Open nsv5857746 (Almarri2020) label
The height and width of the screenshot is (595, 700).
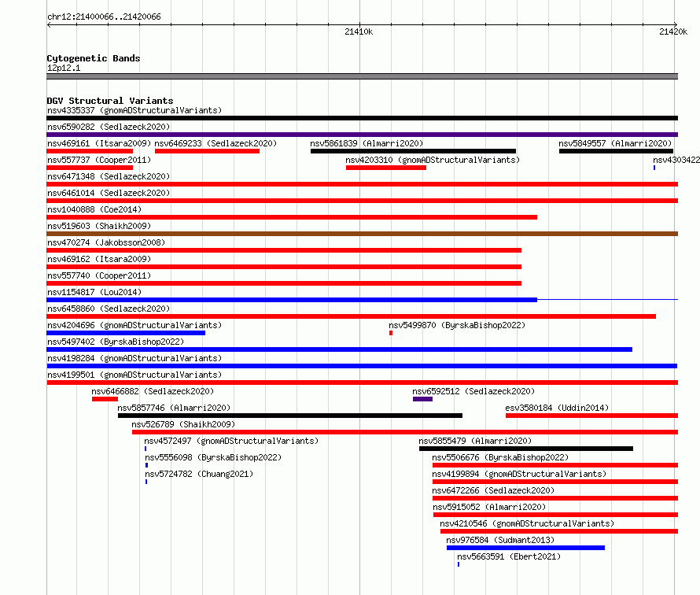pos(174,408)
